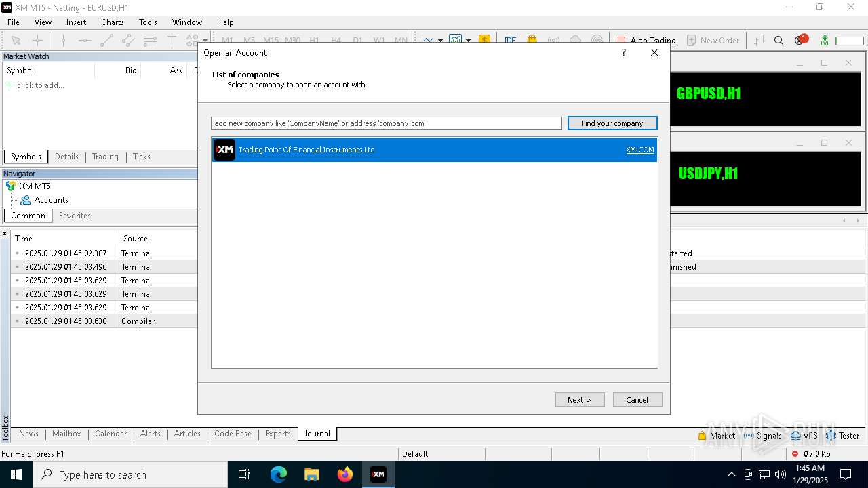Focus the add new company search field
868x488 pixels.
[387, 123]
